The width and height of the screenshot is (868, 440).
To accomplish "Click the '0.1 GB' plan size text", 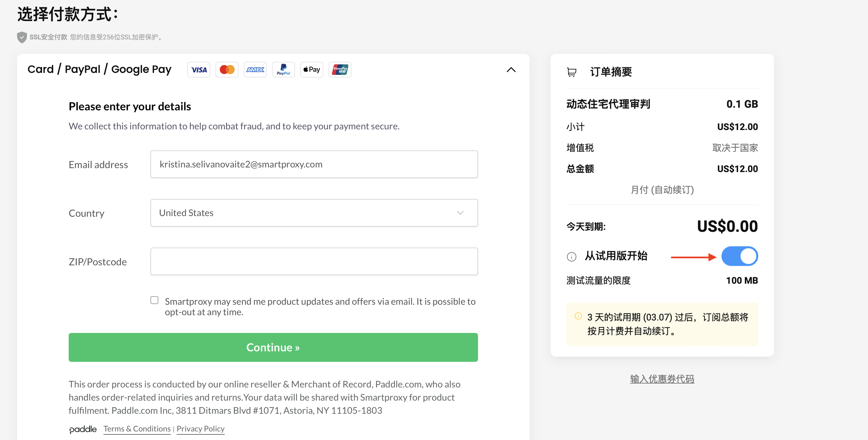I will tap(742, 104).
